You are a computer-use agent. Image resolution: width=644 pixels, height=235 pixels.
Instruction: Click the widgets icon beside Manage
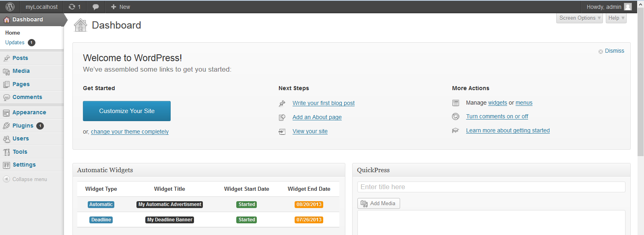point(456,103)
